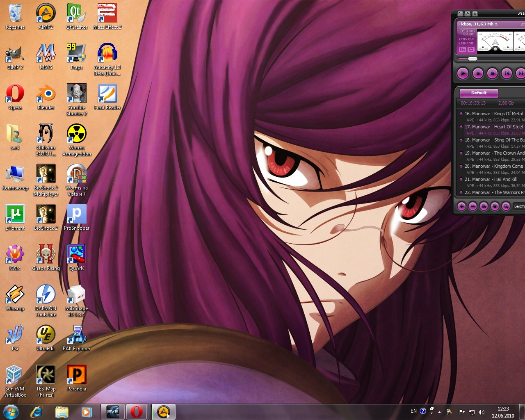Select Chaos Rising game icon
525x420 pixels.
pos(46,258)
